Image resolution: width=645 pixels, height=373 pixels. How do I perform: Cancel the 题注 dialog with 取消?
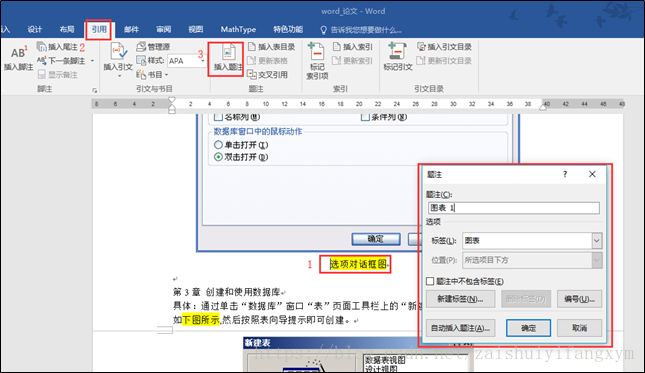[579, 328]
